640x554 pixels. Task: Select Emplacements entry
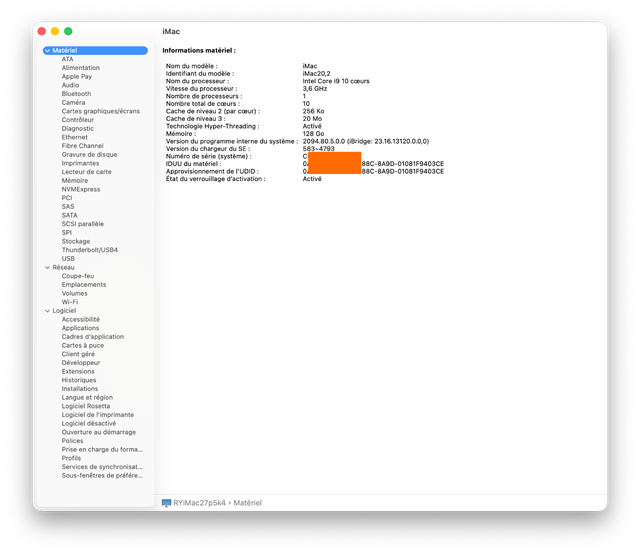(x=84, y=285)
